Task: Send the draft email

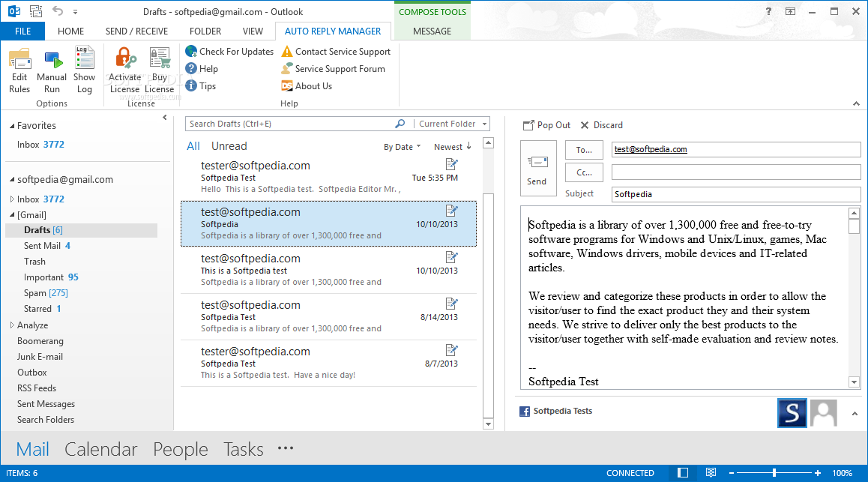Action: (538, 169)
